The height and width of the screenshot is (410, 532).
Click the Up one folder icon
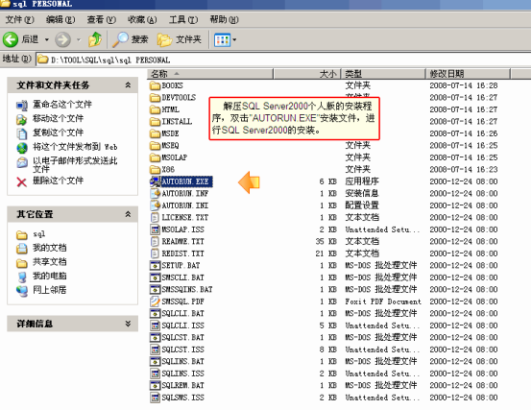pos(95,39)
